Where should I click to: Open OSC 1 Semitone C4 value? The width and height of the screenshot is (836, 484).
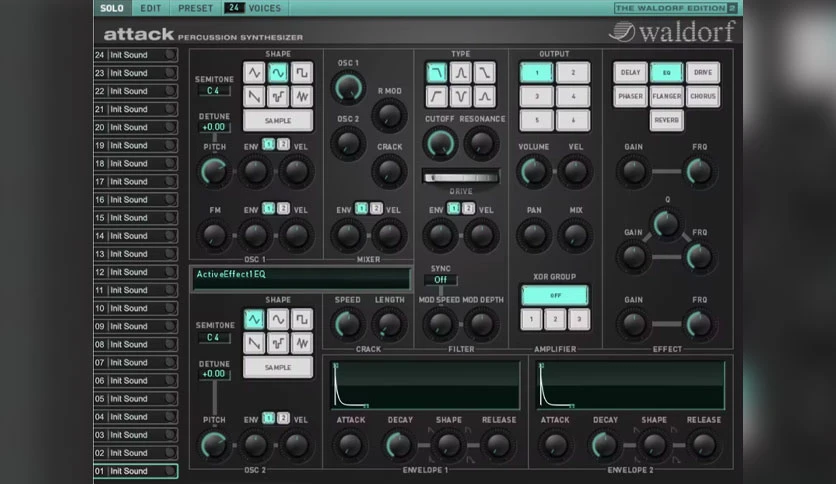click(x=213, y=91)
